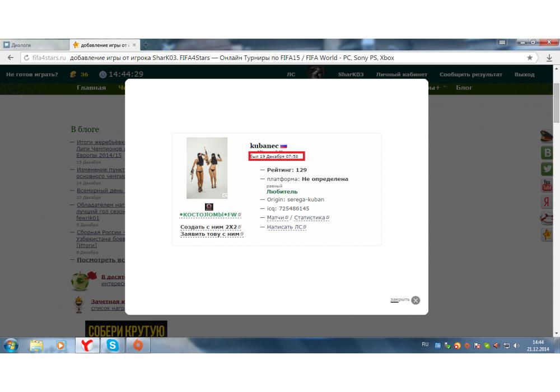Click the Russian flag next to kubanec
This screenshot has width=560, height=392.
tap(283, 146)
